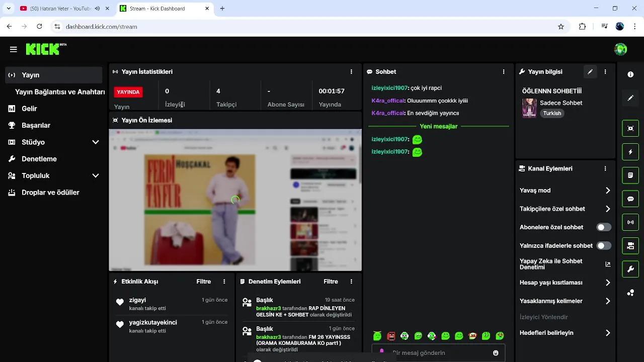Viewport: 644px width, 362px height.
Task: Click the chat message input field
Action: click(438, 353)
